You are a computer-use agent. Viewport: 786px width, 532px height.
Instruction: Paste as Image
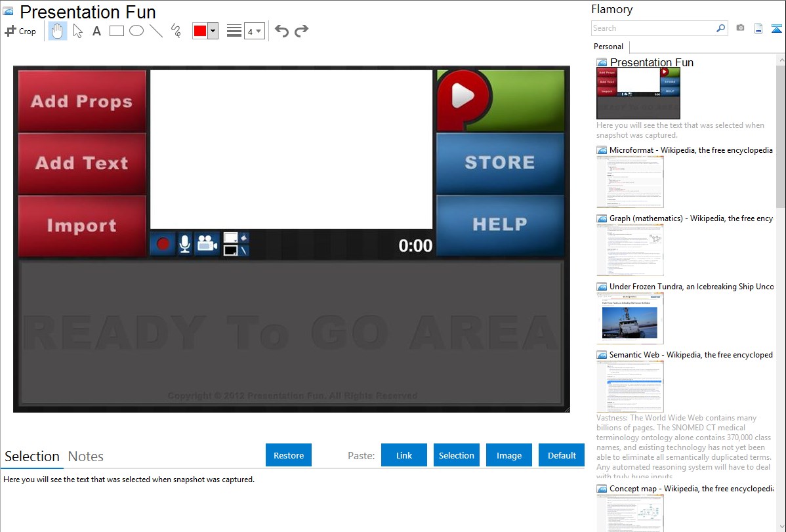click(509, 455)
